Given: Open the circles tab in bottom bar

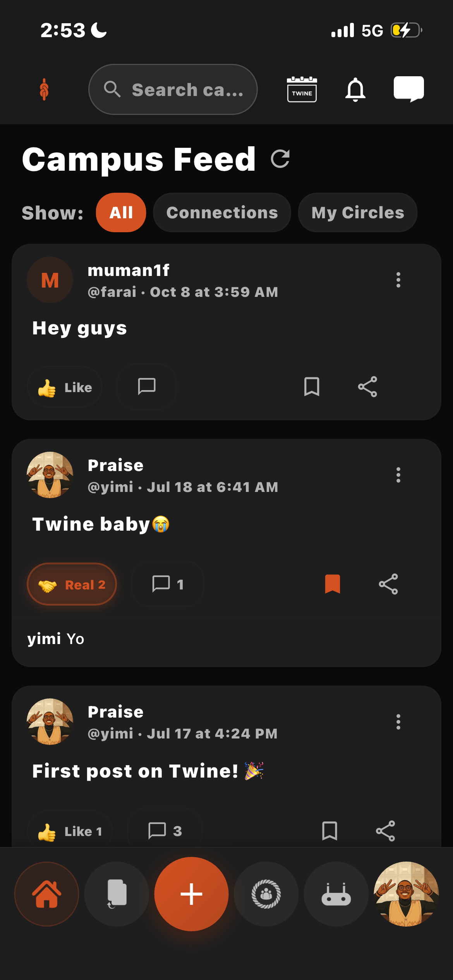Looking at the screenshot, I should [266, 894].
